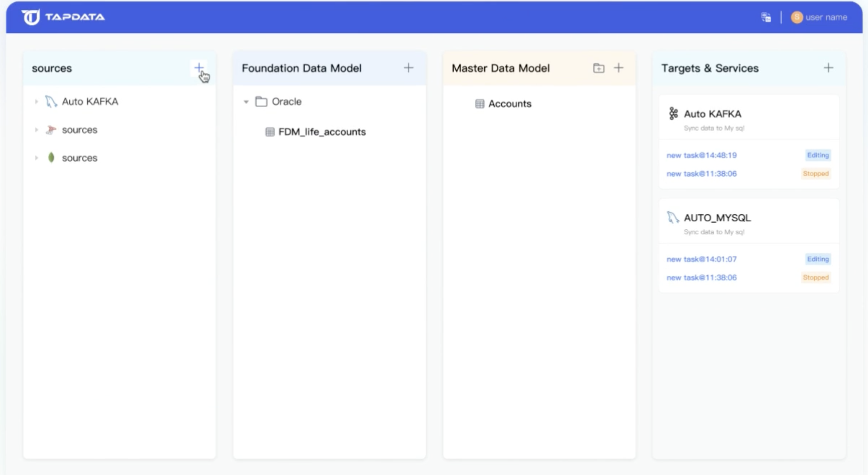
Task: Select the Accounts table in Master Data
Action: (510, 104)
